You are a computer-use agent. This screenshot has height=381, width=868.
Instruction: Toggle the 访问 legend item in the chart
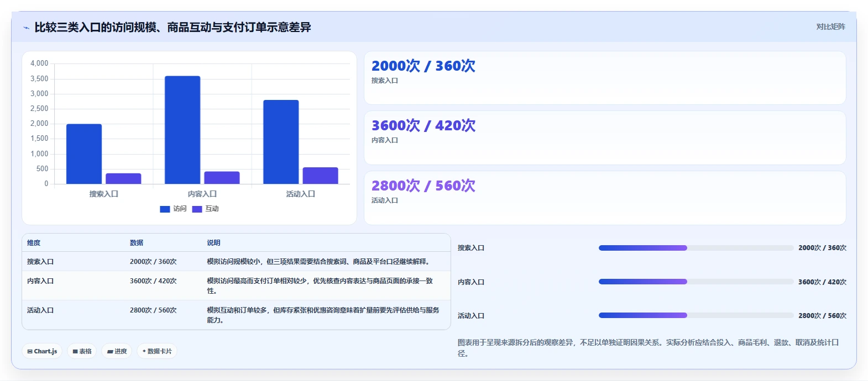[x=173, y=209]
